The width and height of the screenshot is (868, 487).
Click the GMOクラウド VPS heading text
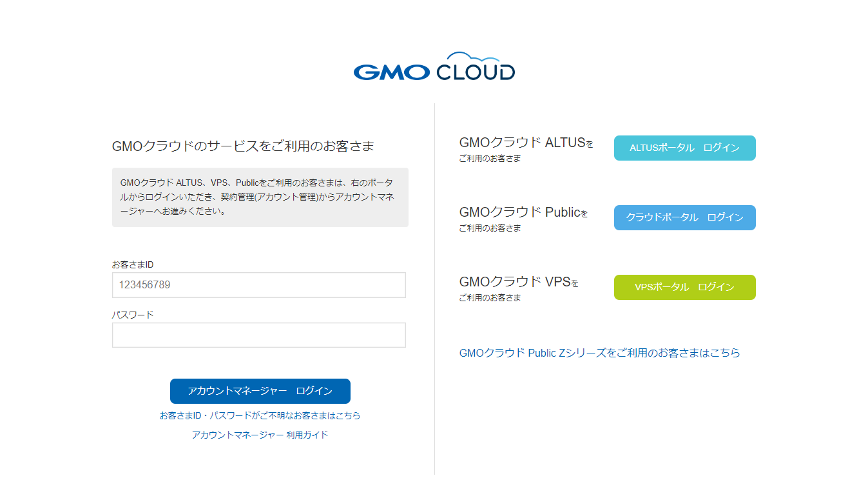point(515,282)
